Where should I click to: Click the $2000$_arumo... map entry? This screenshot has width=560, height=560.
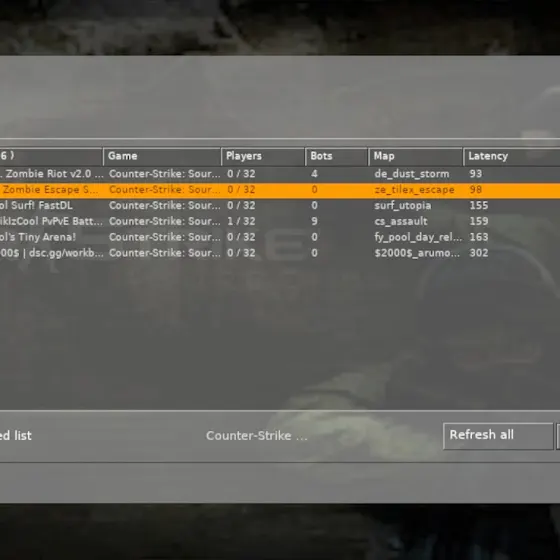tap(417, 253)
